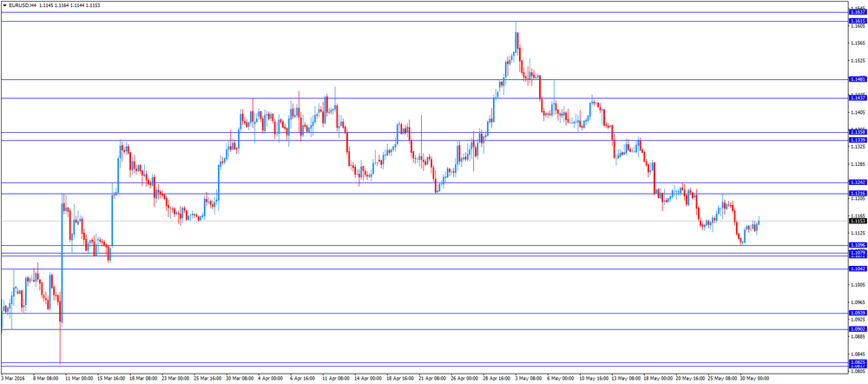Click the 13 May 08:00 time label
Image resolution: width=868 pixels, height=384 pixels.
click(x=626, y=378)
